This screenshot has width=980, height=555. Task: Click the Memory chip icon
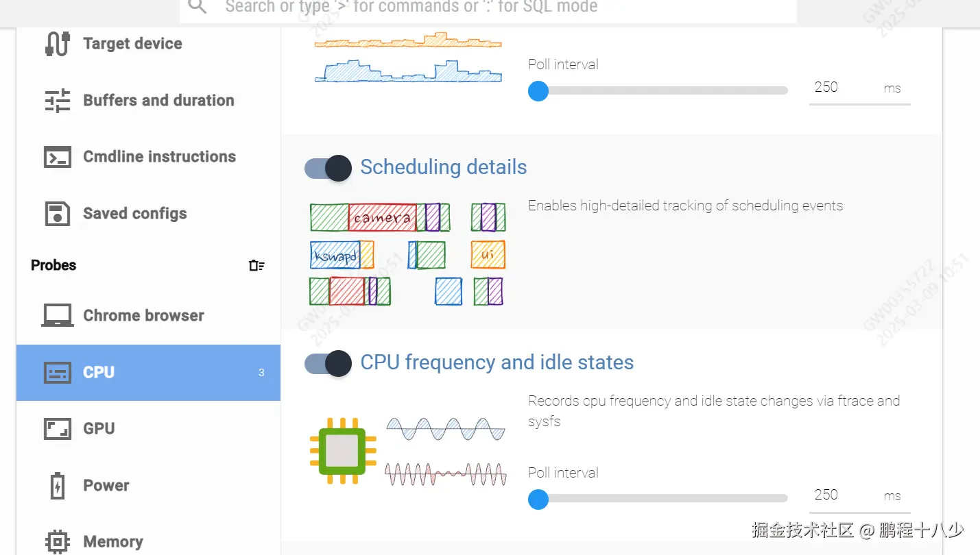tap(58, 542)
